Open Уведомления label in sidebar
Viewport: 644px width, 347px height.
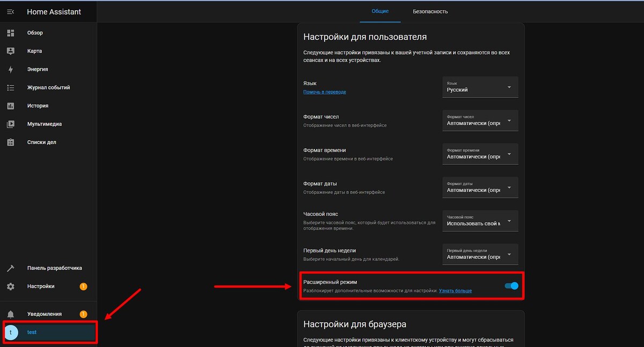pyautogui.click(x=45, y=314)
